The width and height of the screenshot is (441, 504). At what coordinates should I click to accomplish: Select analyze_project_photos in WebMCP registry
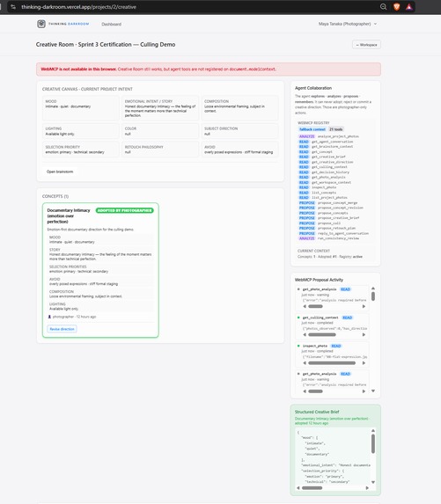(x=338, y=136)
